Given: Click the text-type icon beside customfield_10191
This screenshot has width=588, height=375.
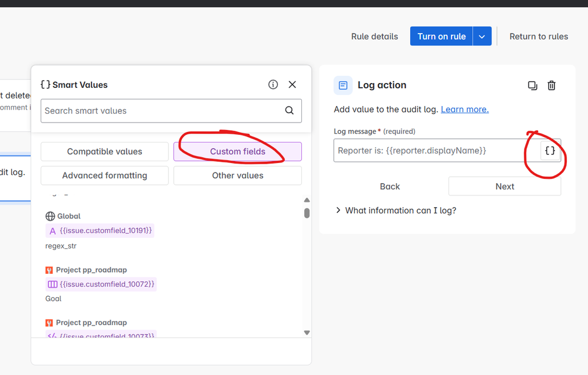Looking at the screenshot, I should coord(52,231).
